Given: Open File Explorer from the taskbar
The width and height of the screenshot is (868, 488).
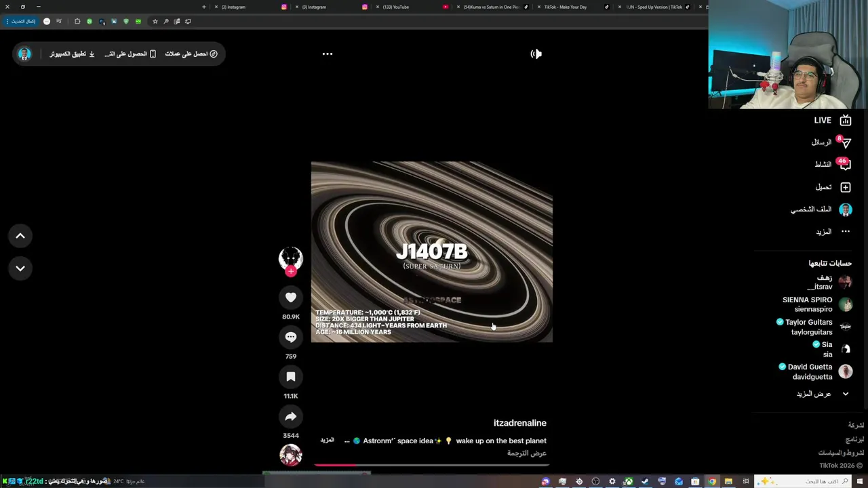Looking at the screenshot, I should 728,481.
